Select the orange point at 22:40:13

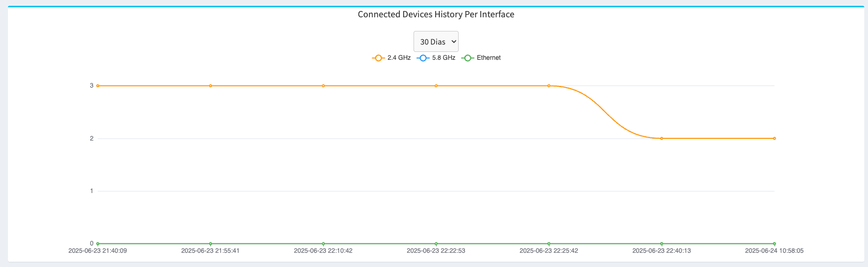click(x=662, y=138)
